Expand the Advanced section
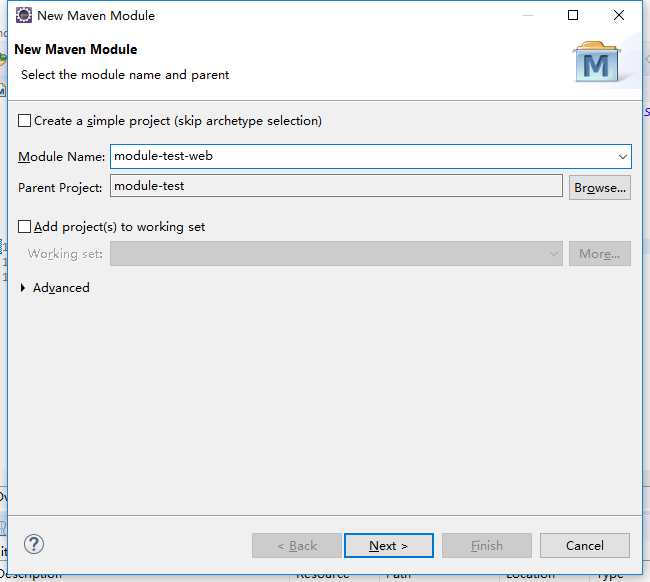Image resolution: width=650 pixels, height=582 pixels. pyautogui.click(x=23, y=288)
